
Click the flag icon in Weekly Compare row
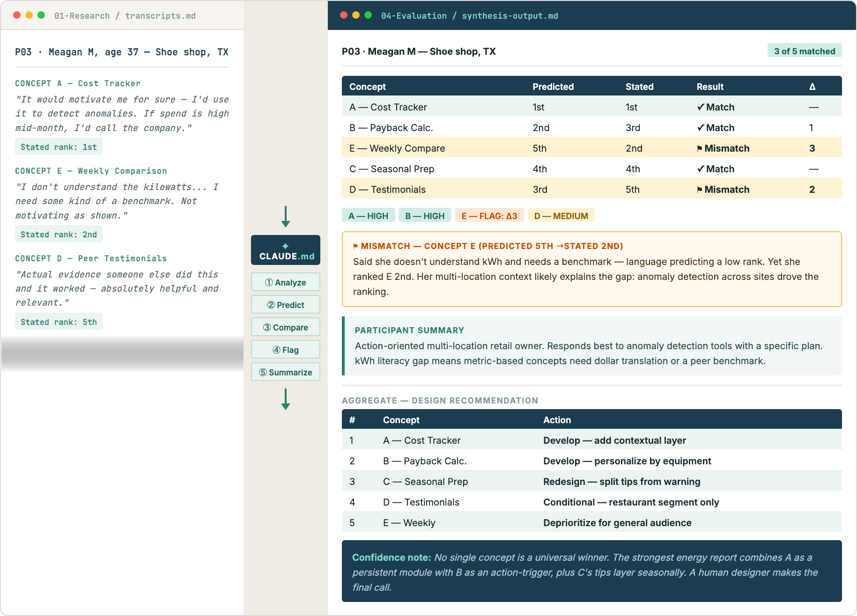(700, 148)
